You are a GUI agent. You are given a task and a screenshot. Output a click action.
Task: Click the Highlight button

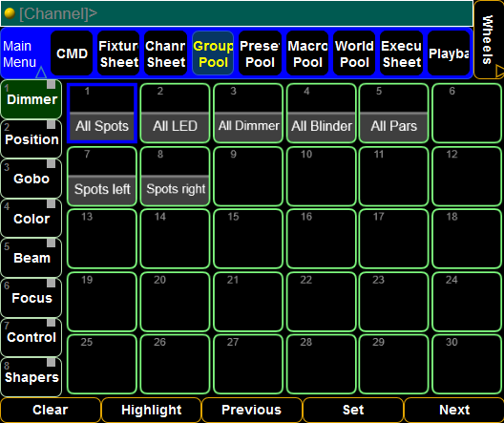point(152,410)
